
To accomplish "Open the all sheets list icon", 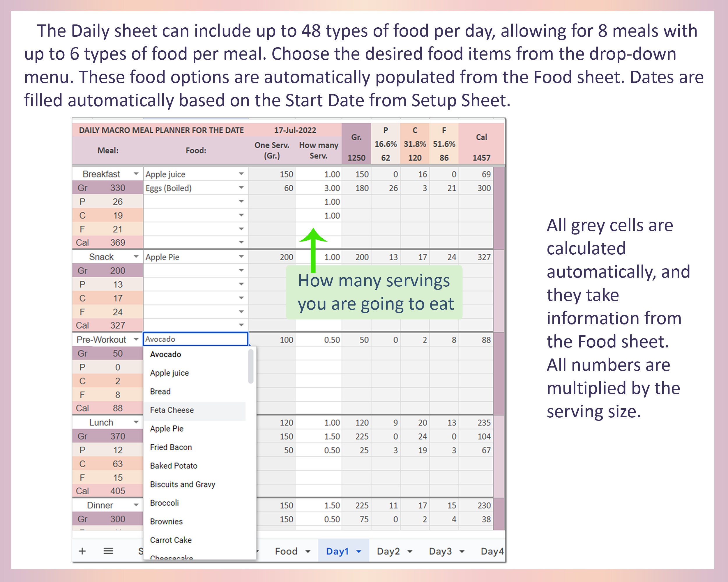I will click(108, 551).
